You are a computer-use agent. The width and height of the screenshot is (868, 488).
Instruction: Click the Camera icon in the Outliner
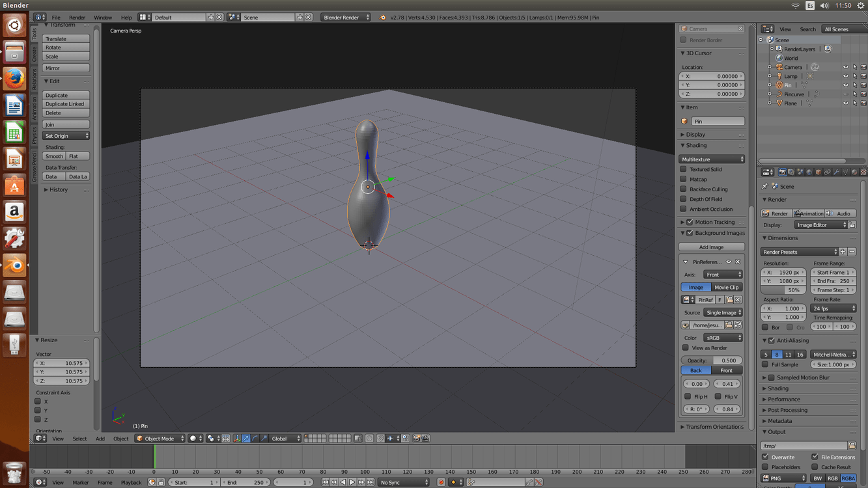(x=779, y=67)
